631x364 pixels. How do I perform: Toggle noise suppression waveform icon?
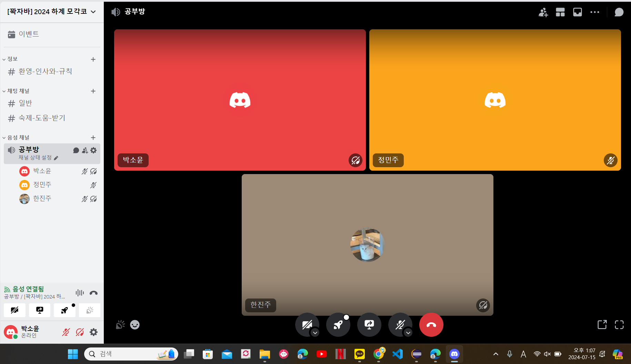point(80,293)
